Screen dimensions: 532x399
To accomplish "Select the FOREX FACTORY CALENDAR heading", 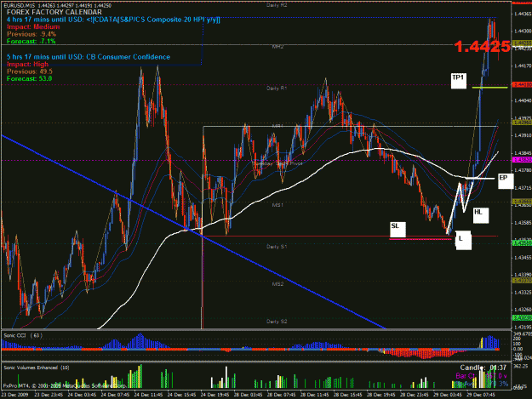I will [x=54, y=12].
